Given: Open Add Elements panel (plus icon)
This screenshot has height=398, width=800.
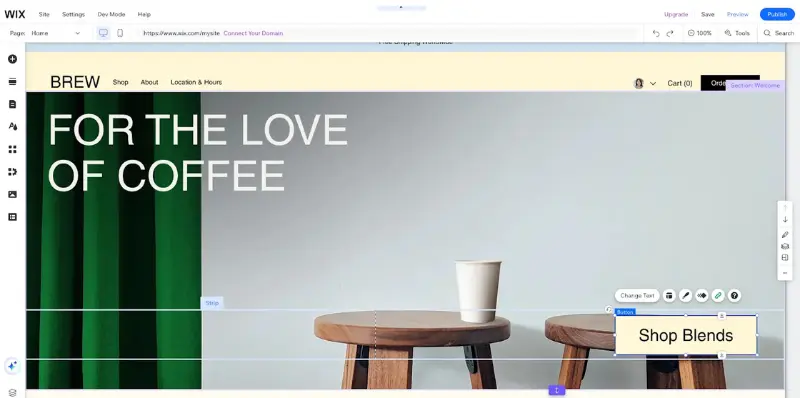Looking at the screenshot, I should (13, 59).
